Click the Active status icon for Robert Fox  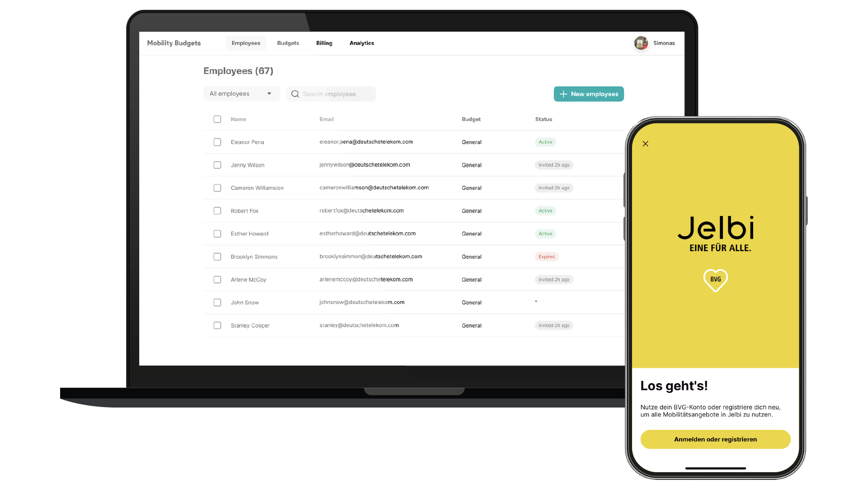coord(545,210)
